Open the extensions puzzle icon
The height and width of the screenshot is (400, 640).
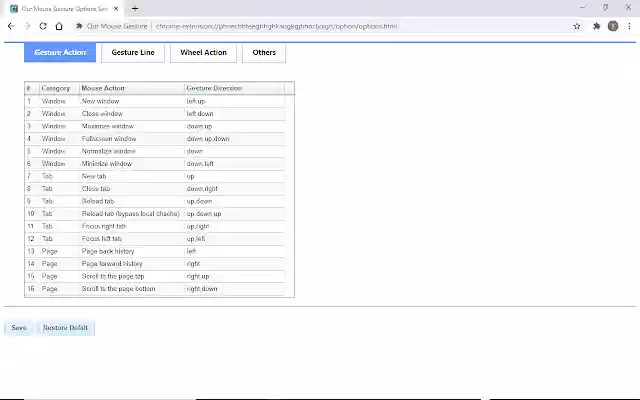coord(597,26)
